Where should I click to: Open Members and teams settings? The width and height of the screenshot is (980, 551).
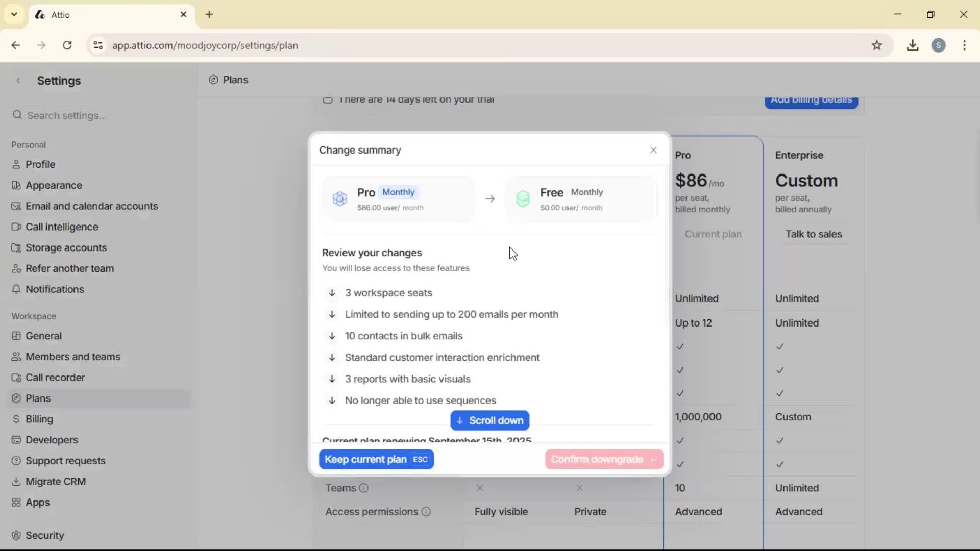pyautogui.click(x=73, y=357)
